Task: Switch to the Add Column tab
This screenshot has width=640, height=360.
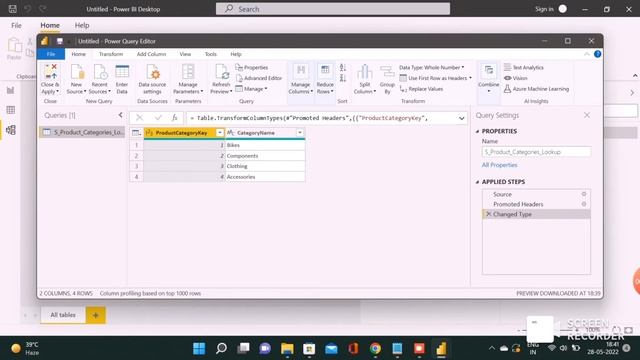Action: (151, 54)
